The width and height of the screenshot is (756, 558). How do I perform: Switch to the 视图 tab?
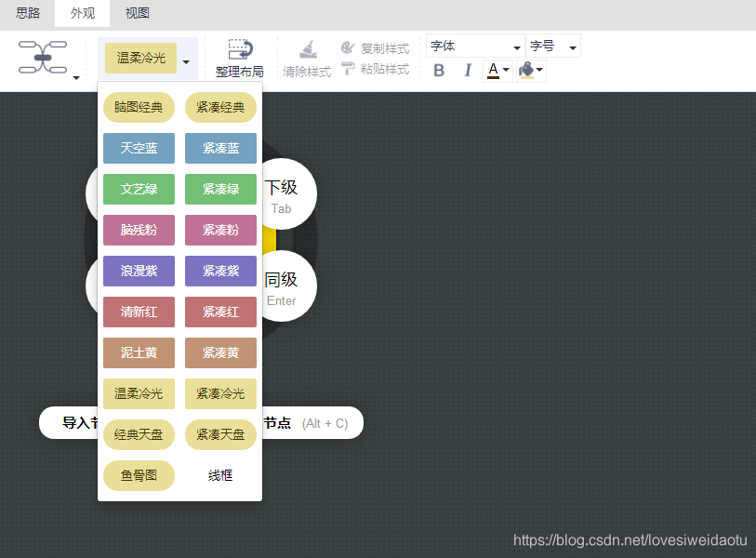(x=138, y=13)
